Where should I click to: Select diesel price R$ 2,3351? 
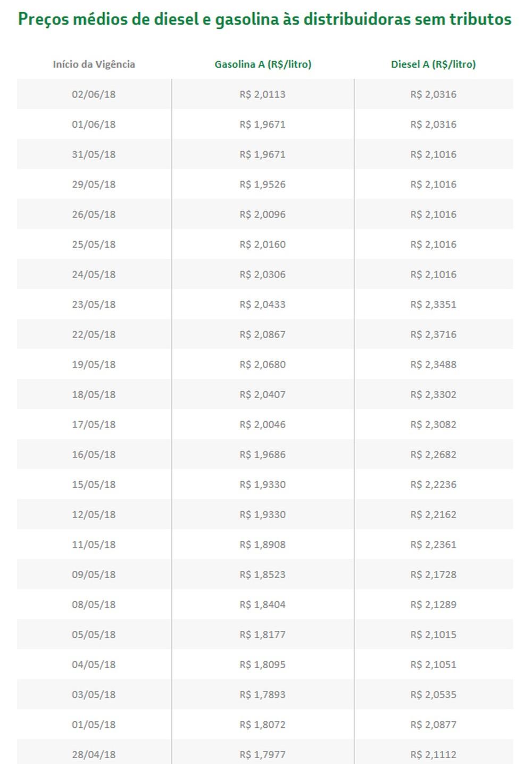[433, 305]
